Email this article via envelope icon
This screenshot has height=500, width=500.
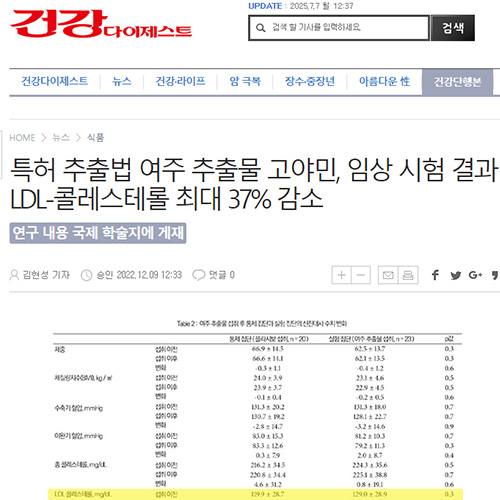(x=388, y=275)
